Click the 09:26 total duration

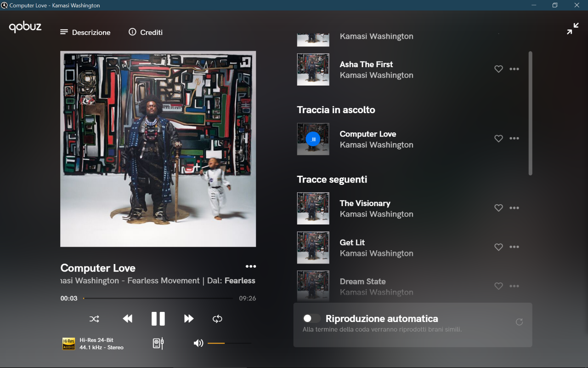248,298
